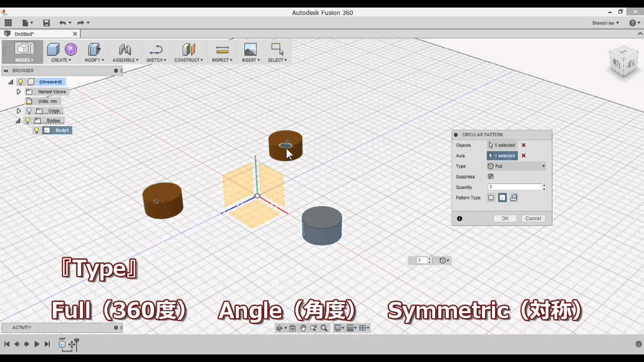Open the Redo history dropdown arrow

pyautogui.click(x=88, y=23)
